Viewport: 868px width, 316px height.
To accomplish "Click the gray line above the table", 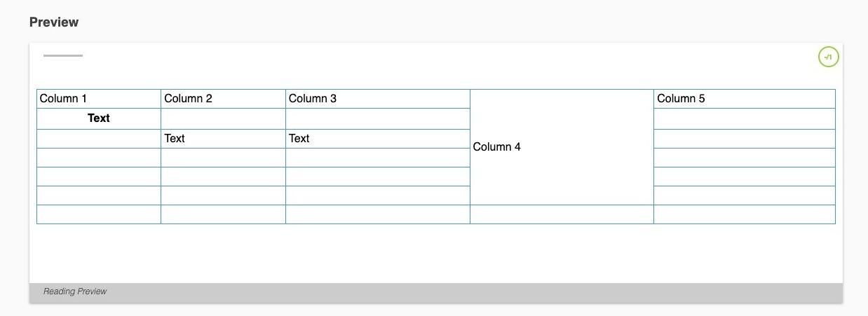I will point(63,55).
